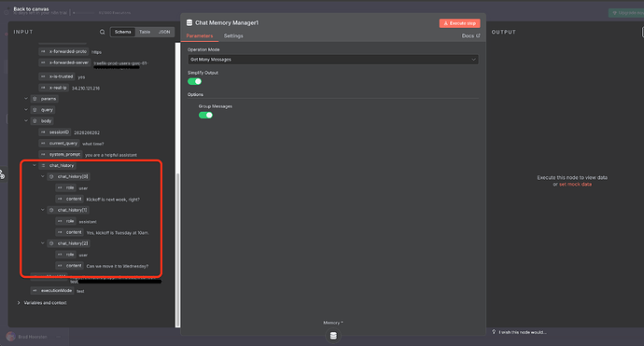Collapse the query node
Image resolution: width=644 pixels, height=346 pixels.
click(26, 110)
